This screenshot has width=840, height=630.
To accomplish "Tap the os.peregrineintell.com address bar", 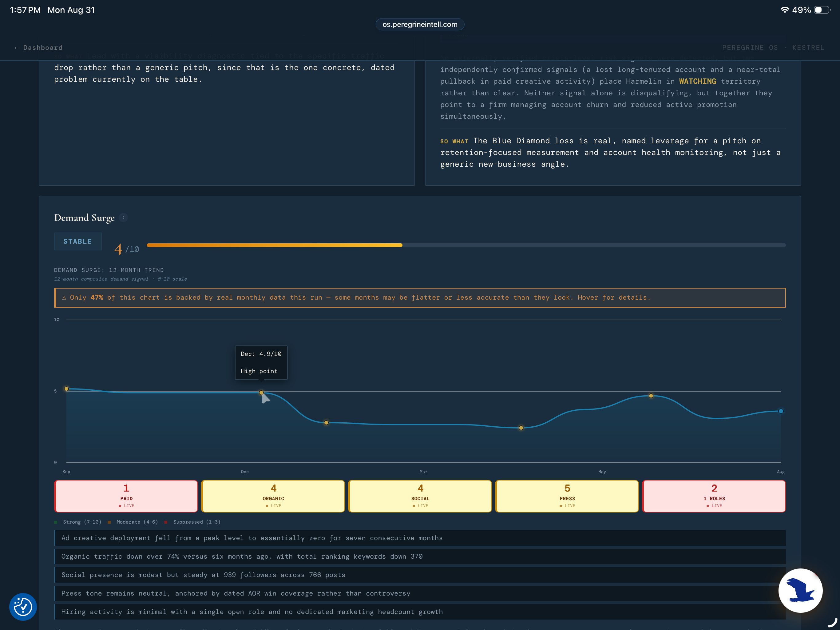I will (420, 24).
